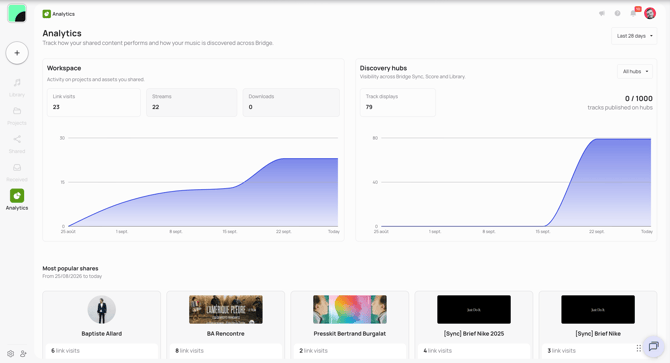Open the Received inbox icon
Viewport: 670px width, 363px height.
pyautogui.click(x=17, y=167)
